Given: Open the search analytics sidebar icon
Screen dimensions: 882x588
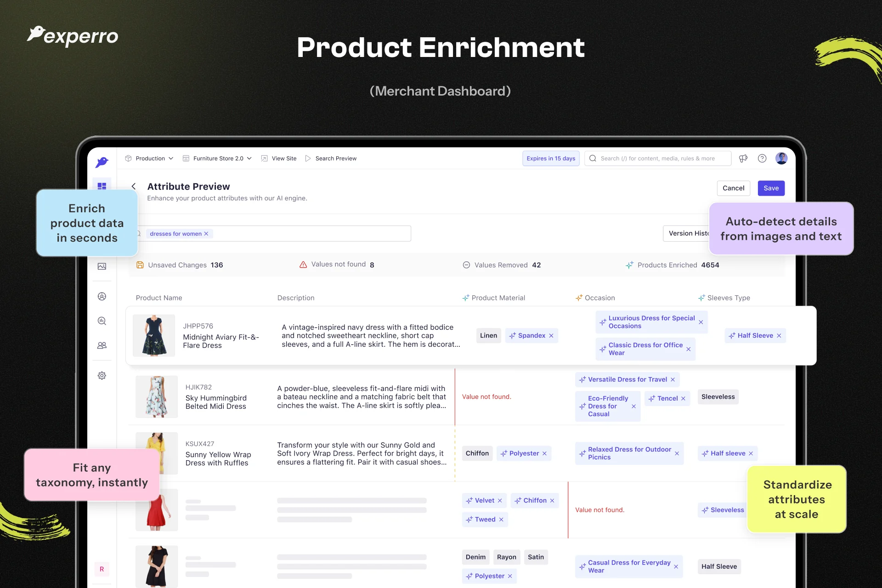Looking at the screenshot, I should click(102, 321).
